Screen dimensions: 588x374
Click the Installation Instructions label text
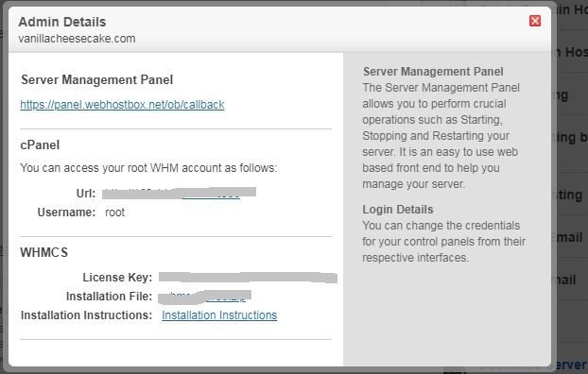pos(86,315)
